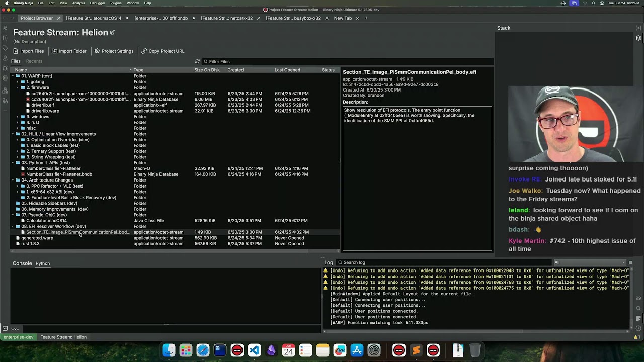This screenshot has height=362, width=644.
Task: Click the console toggle icon in bottom-left
Action: tap(5, 329)
